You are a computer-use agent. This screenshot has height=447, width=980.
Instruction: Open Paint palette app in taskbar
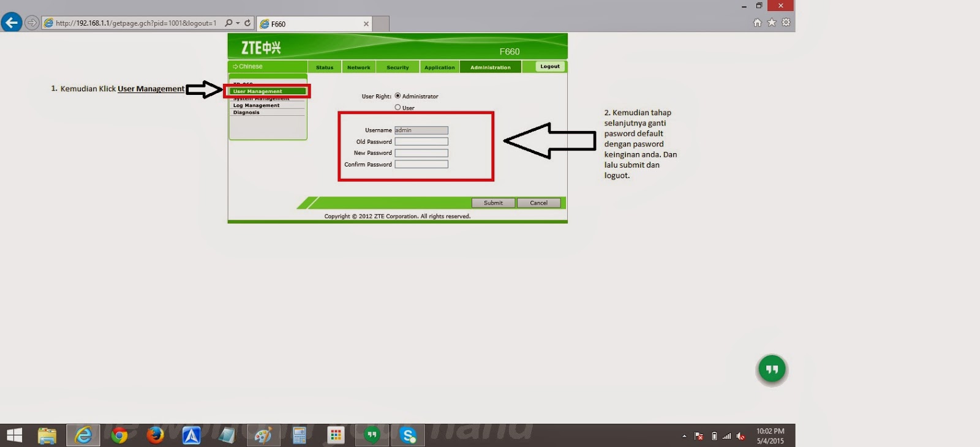click(x=263, y=435)
